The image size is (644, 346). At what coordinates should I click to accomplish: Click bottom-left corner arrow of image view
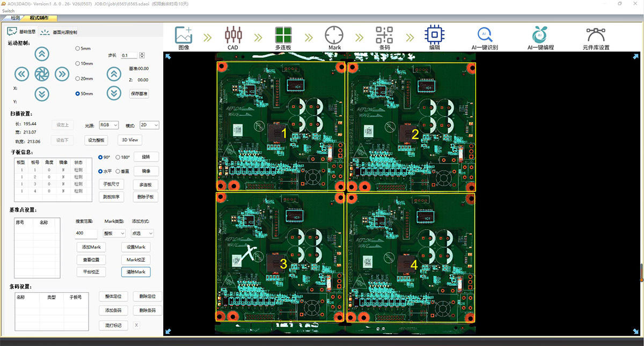168,332
